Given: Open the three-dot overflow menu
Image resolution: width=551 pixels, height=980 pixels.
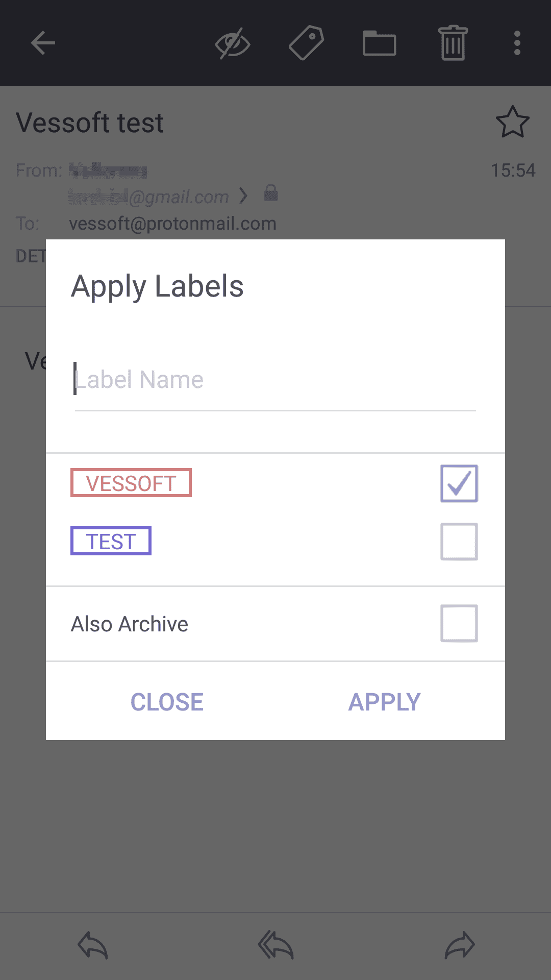Looking at the screenshot, I should click(x=517, y=43).
